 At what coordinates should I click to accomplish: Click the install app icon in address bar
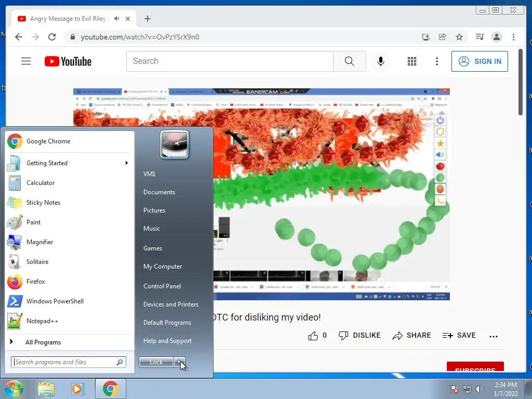(426, 37)
